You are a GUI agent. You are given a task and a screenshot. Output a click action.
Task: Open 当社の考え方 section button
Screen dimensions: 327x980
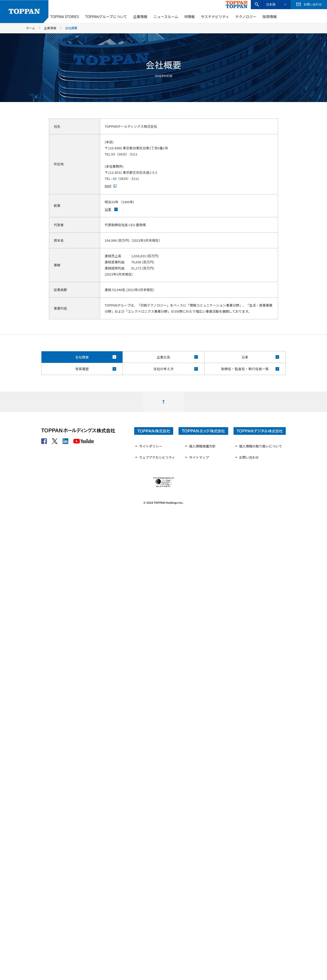pos(163,369)
